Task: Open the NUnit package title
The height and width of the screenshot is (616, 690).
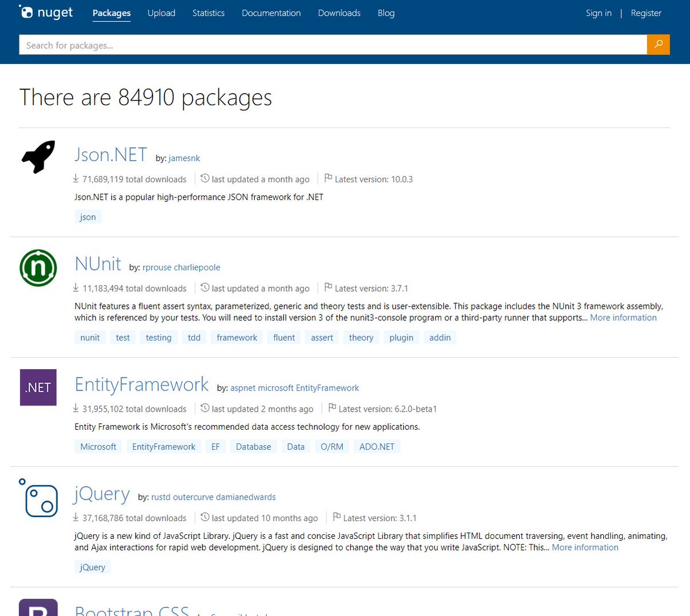Action: tap(98, 263)
